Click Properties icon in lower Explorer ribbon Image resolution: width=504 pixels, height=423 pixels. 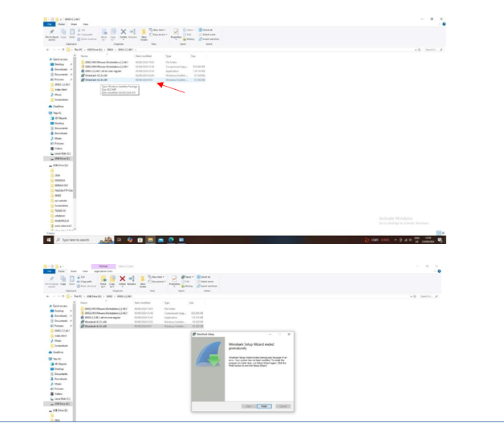(x=174, y=279)
